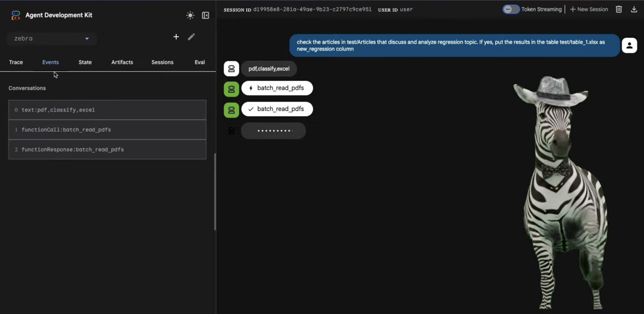
Task: Click green agent icon beside batch_read_pdfs call
Action: tap(231, 89)
